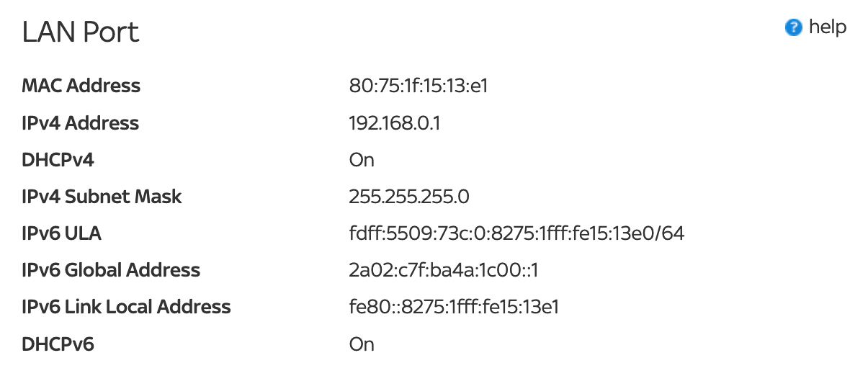Select the IPv4 Address label

81,123
